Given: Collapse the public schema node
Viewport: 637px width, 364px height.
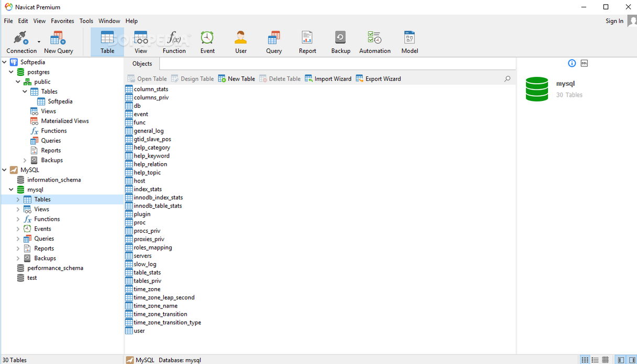Looking at the screenshot, I should pos(18,82).
